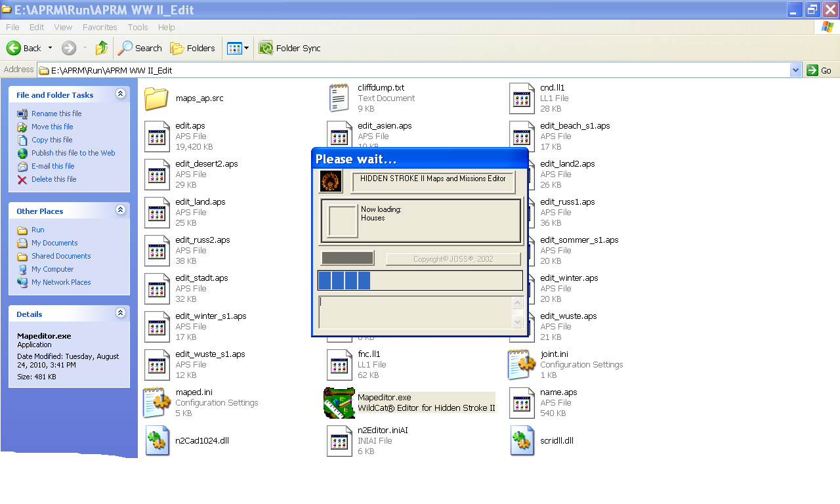This screenshot has width=840, height=504.
Task: Select the edit_winter_s1.aps file icon
Action: (157, 327)
